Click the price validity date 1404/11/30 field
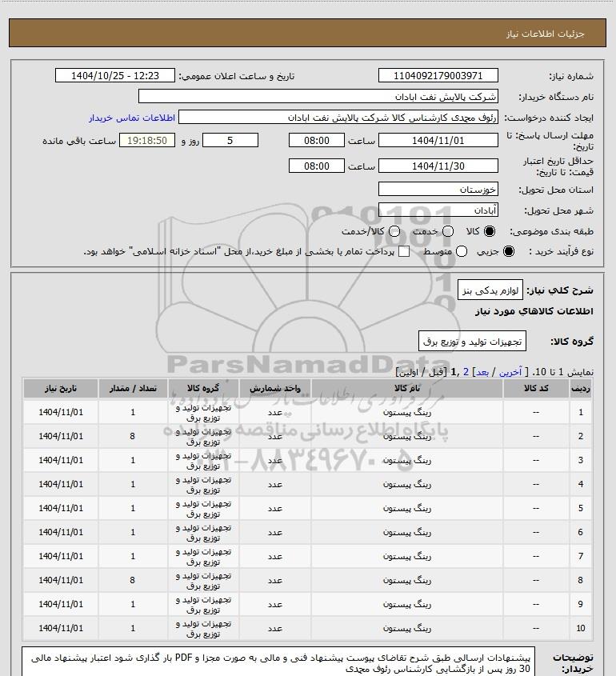616x676 pixels. 438,166
